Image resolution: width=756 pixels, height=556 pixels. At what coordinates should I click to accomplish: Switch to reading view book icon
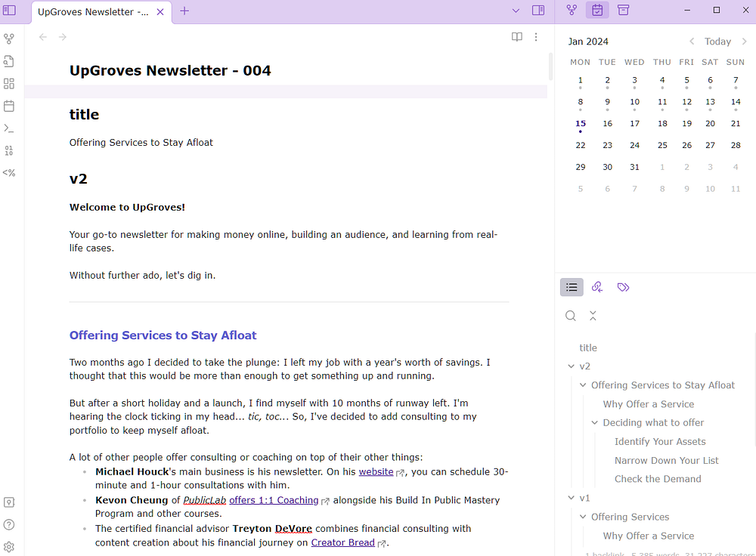(517, 37)
